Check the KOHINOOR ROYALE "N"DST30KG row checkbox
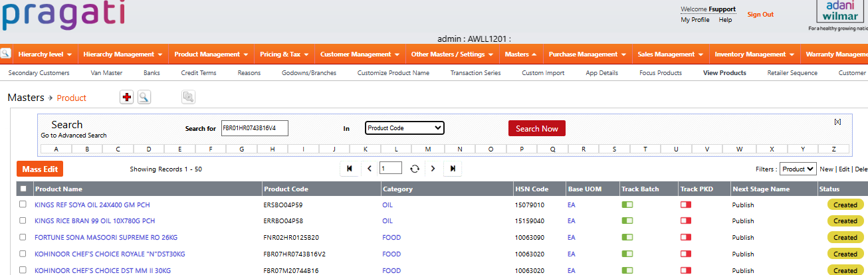The width and height of the screenshot is (868, 275). coord(23,254)
